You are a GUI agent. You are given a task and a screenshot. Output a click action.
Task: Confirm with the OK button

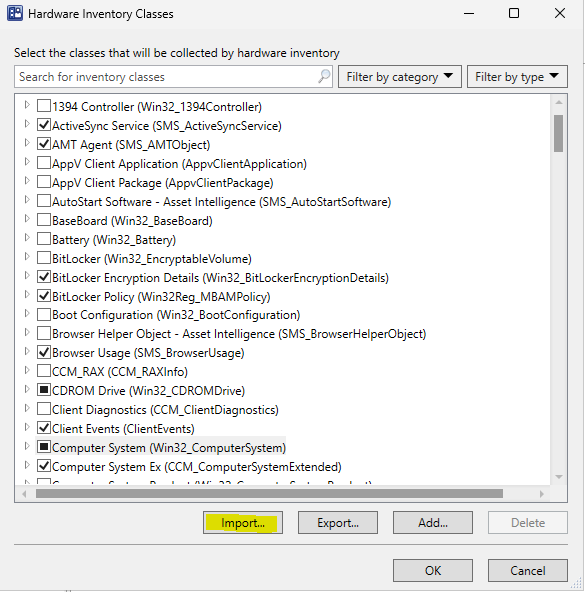point(433,570)
